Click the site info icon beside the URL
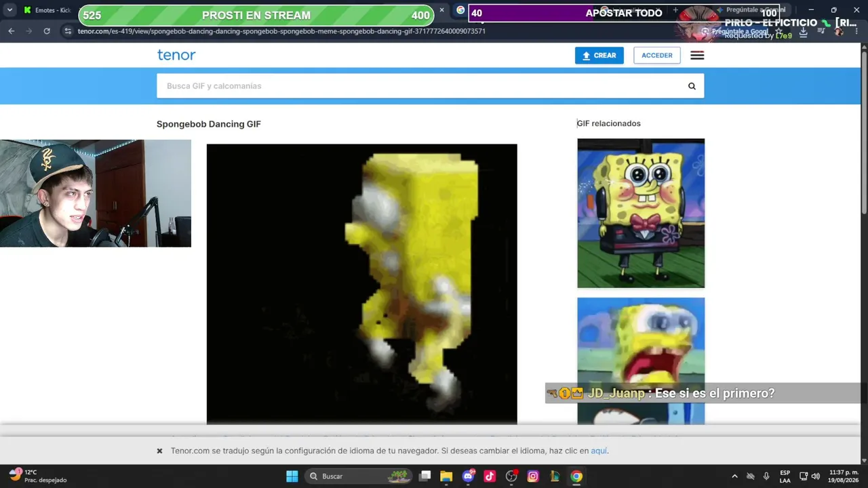This screenshot has width=868, height=488. point(67,31)
